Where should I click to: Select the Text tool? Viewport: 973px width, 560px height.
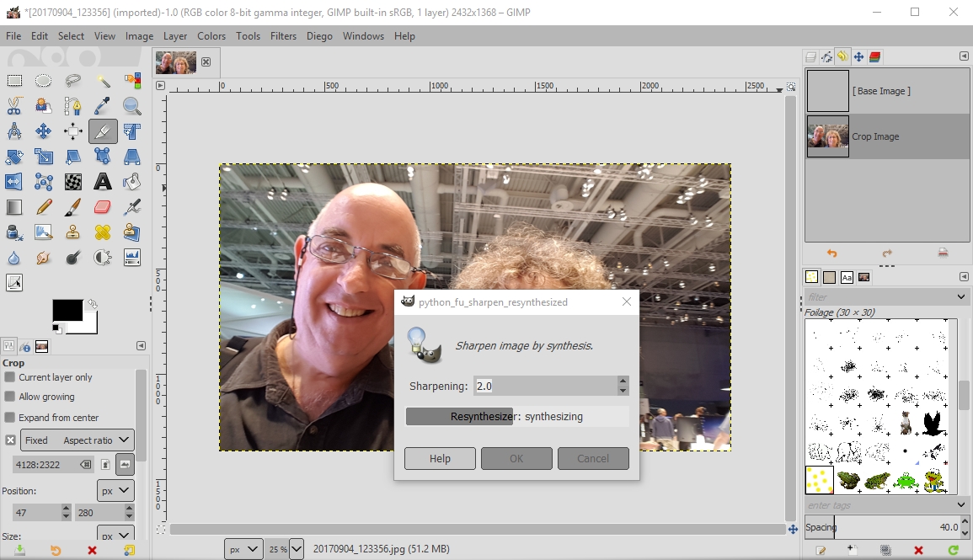click(x=103, y=182)
